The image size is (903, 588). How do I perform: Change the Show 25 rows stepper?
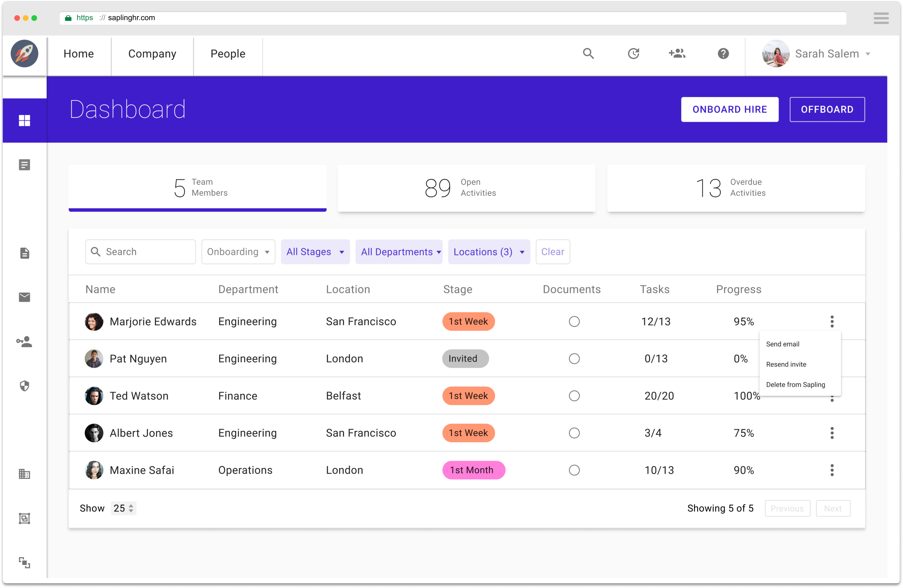pos(123,508)
